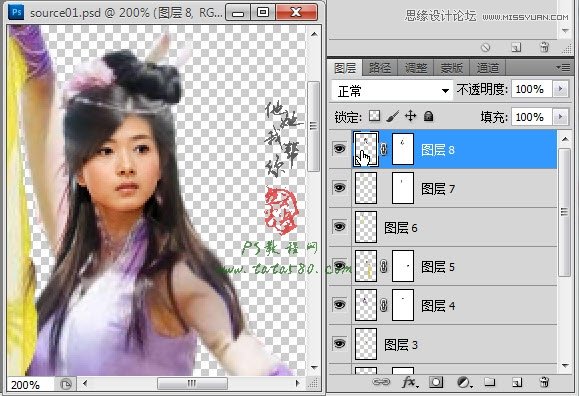Viewport: 579px width, 396px height.
Task: Create a new layer in Layers panel
Action: click(x=517, y=382)
